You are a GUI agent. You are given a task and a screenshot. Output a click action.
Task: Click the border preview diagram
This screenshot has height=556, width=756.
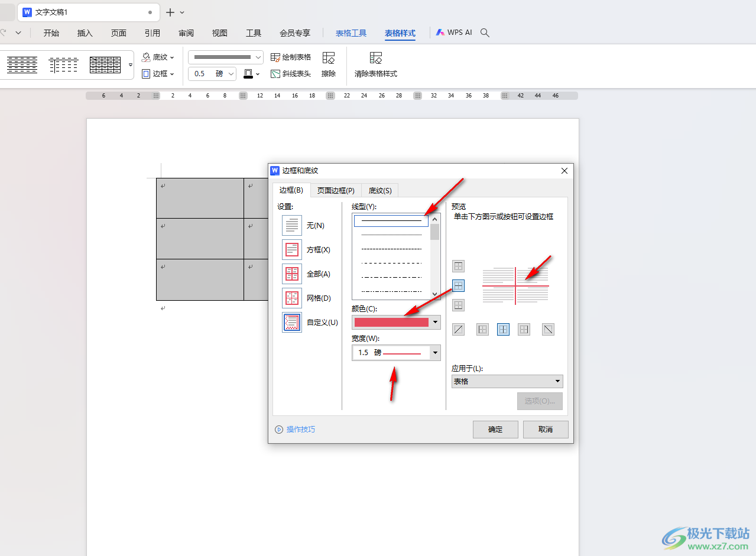click(x=515, y=286)
